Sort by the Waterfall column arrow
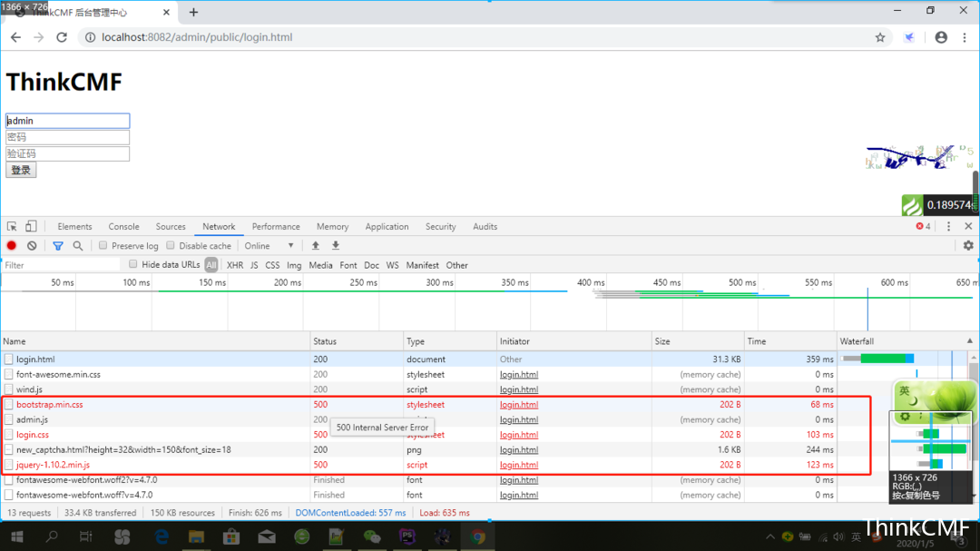This screenshot has height=551, width=980. coord(969,340)
